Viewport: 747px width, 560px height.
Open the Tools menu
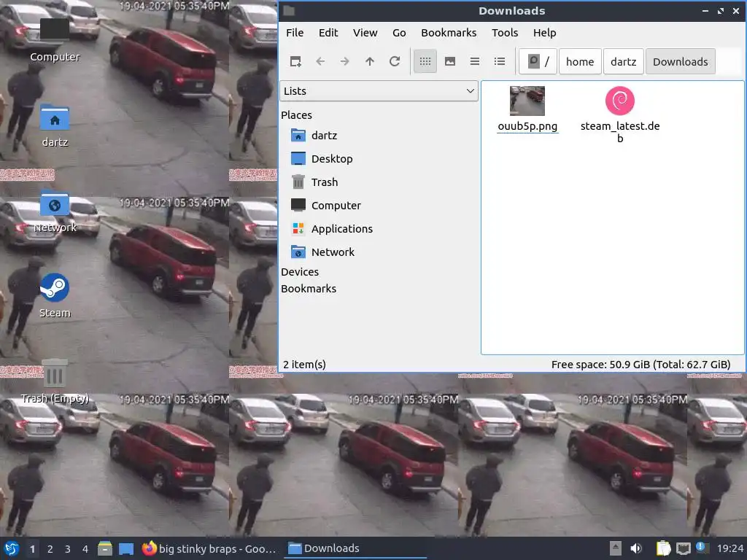point(505,33)
